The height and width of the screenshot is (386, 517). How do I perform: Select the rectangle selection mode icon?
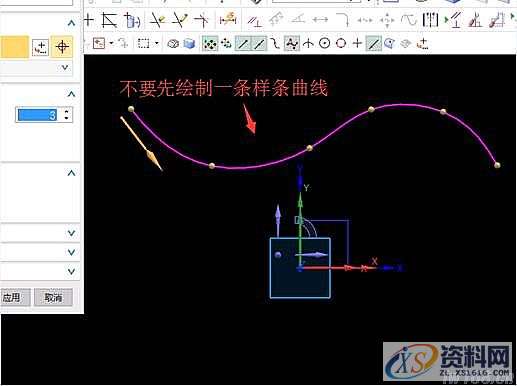pos(144,43)
